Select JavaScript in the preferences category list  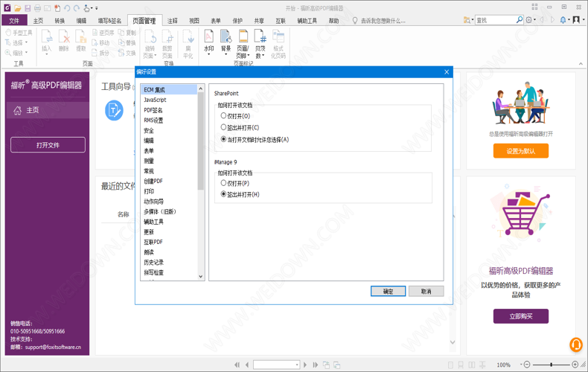tap(156, 100)
